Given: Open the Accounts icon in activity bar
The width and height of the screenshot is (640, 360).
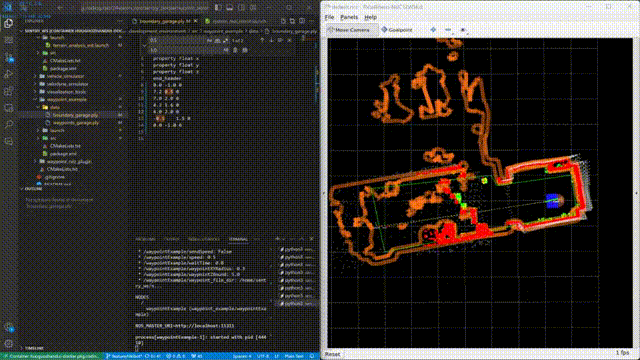Looking at the screenshot, I should pos(9,327).
